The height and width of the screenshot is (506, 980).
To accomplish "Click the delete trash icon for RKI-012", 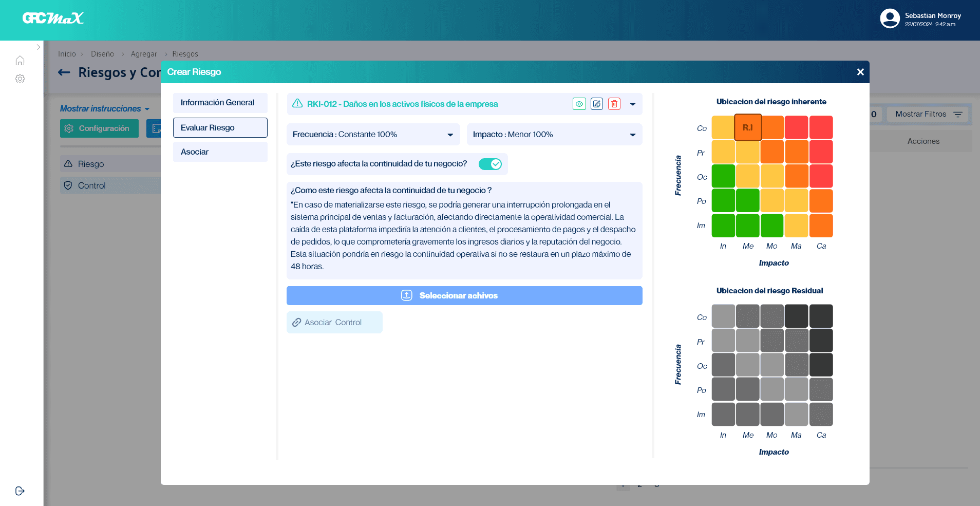I will (614, 103).
